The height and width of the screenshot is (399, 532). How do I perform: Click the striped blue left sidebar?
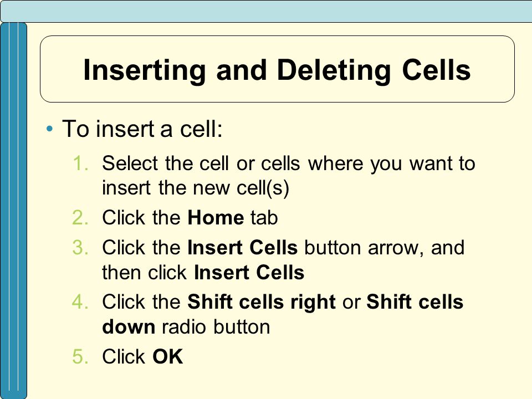pos(13,211)
